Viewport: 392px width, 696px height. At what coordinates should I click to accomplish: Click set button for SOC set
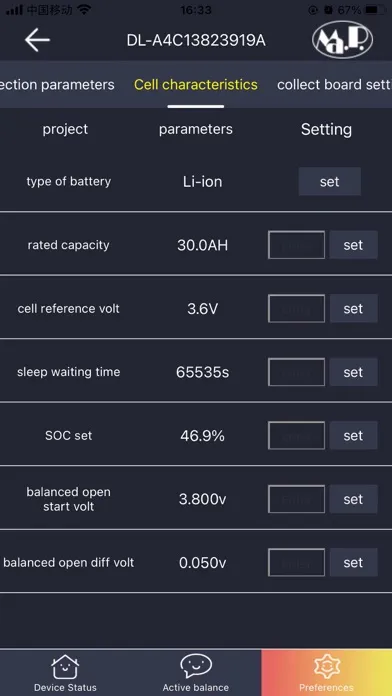[x=353, y=435]
